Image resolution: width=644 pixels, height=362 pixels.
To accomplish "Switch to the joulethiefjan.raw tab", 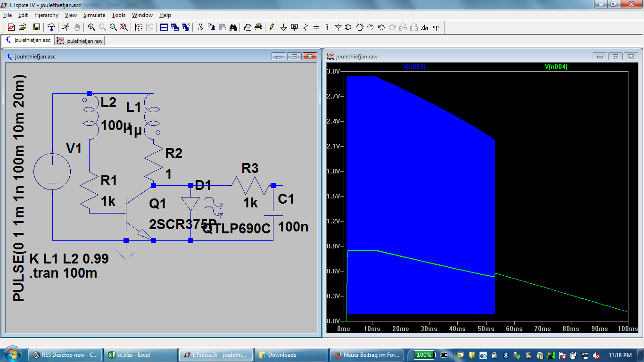I will pyautogui.click(x=79, y=41).
